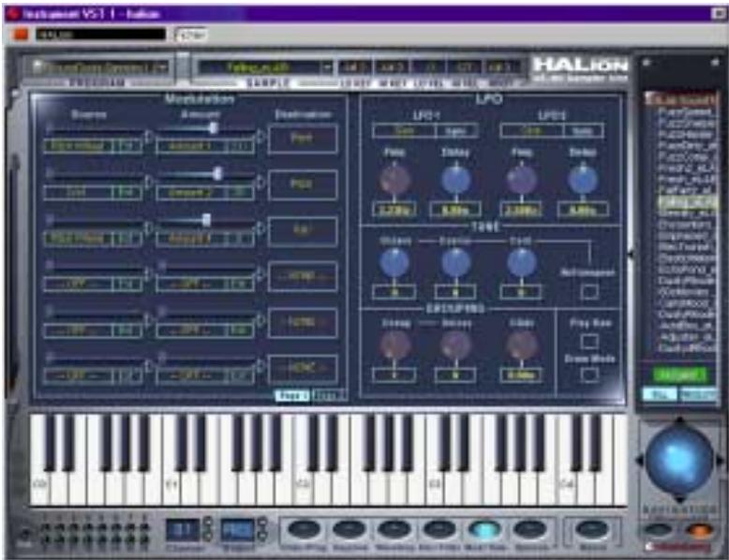
Task: Click the Program number display
Action: (238, 530)
